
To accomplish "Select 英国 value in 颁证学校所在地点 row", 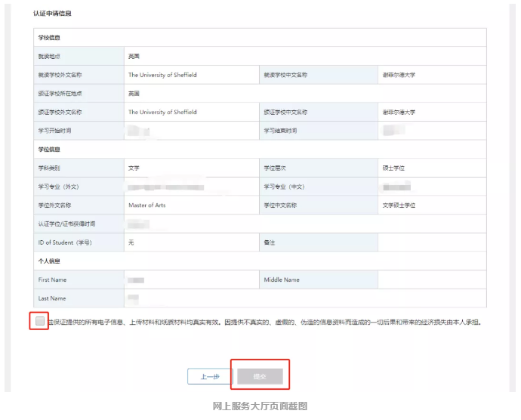I will 134,94.
